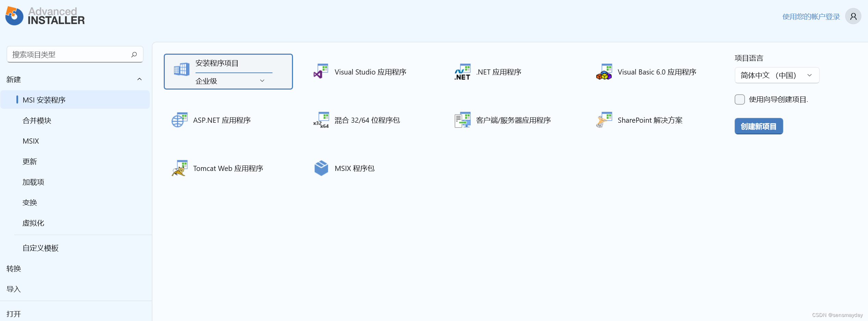Select the .NET 应用程序 icon
Screen dimensions: 868x321
point(462,72)
